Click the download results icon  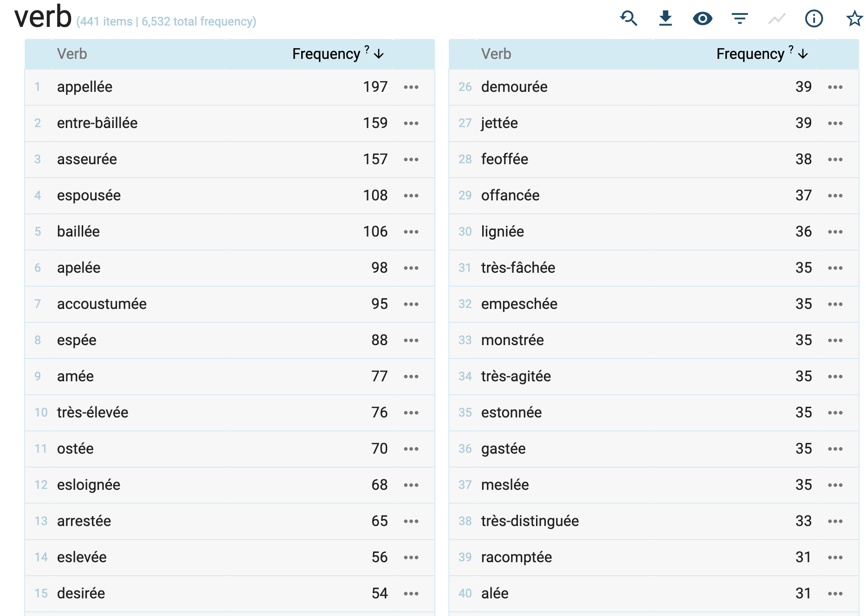pos(666,19)
